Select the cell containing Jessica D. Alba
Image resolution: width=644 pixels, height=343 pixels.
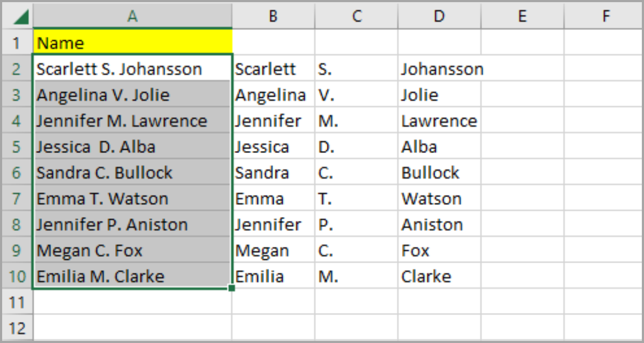click(133, 147)
